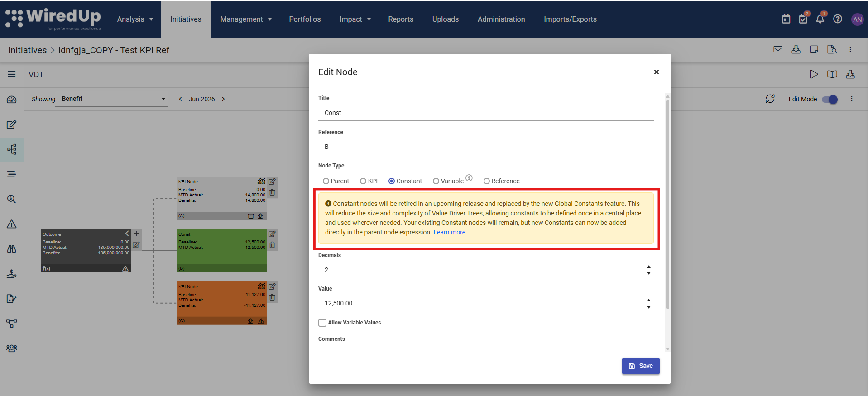Click the sticky note icon in the breadcrumb bar
The image size is (868, 396).
[814, 50]
